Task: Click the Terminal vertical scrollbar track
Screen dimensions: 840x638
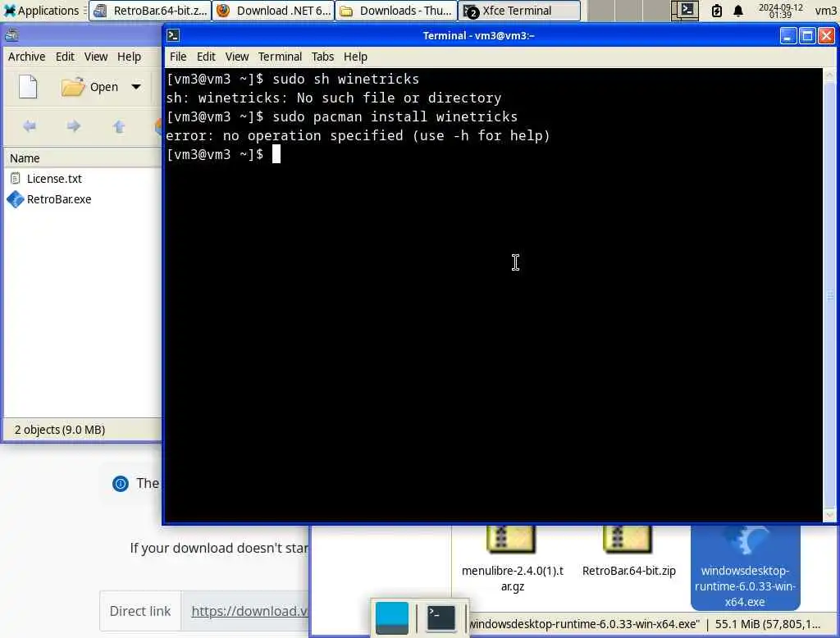Action: (830, 294)
